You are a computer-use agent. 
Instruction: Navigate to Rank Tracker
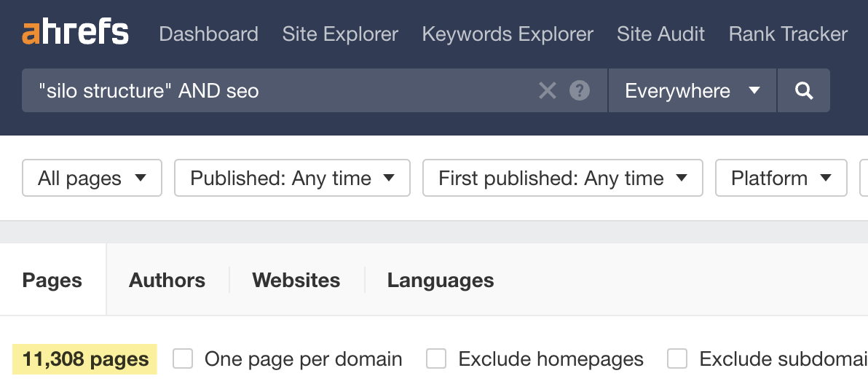coord(788,34)
